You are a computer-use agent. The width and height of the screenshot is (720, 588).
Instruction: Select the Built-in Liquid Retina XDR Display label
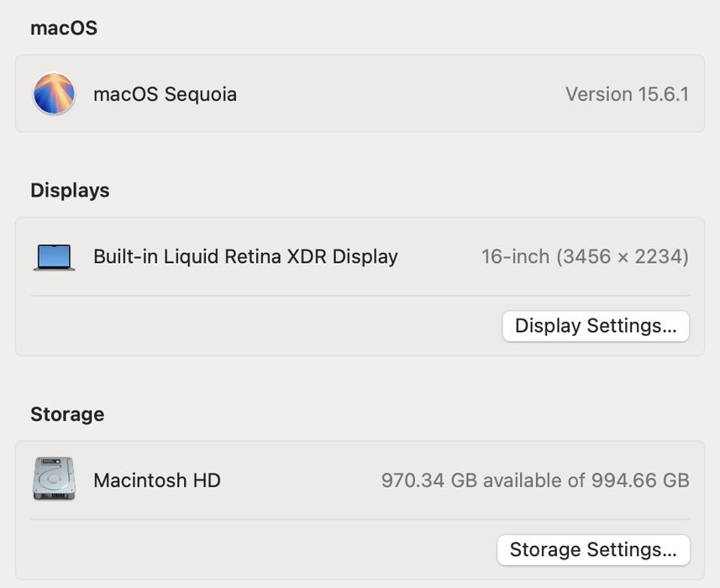coord(245,257)
